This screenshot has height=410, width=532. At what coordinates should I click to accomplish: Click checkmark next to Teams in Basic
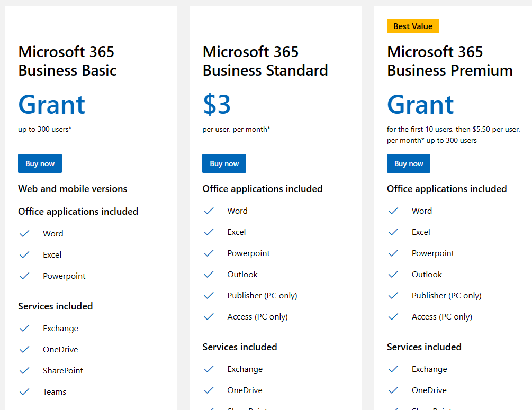24,391
